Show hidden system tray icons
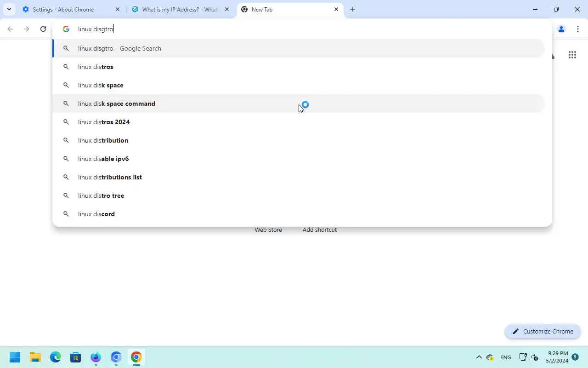Viewport: 588px width, 368px height. click(479, 357)
